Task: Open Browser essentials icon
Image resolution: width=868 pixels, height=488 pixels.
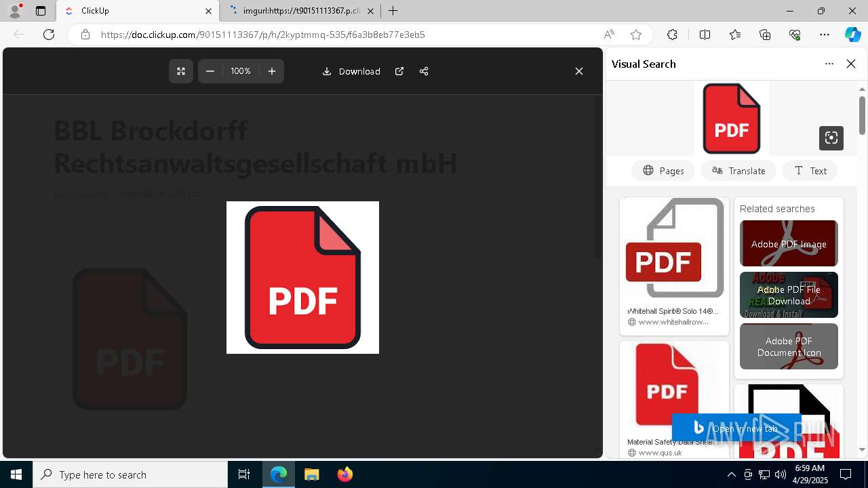Action: pos(795,35)
